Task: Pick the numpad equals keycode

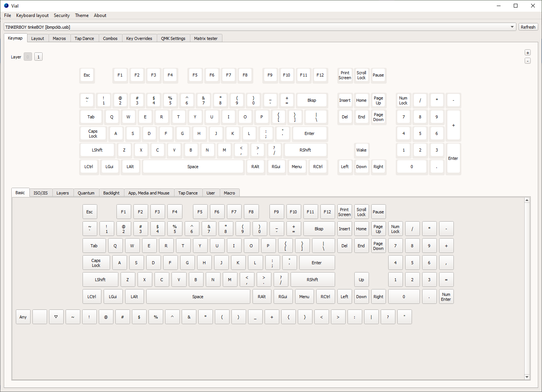Action: (x=446, y=280)
